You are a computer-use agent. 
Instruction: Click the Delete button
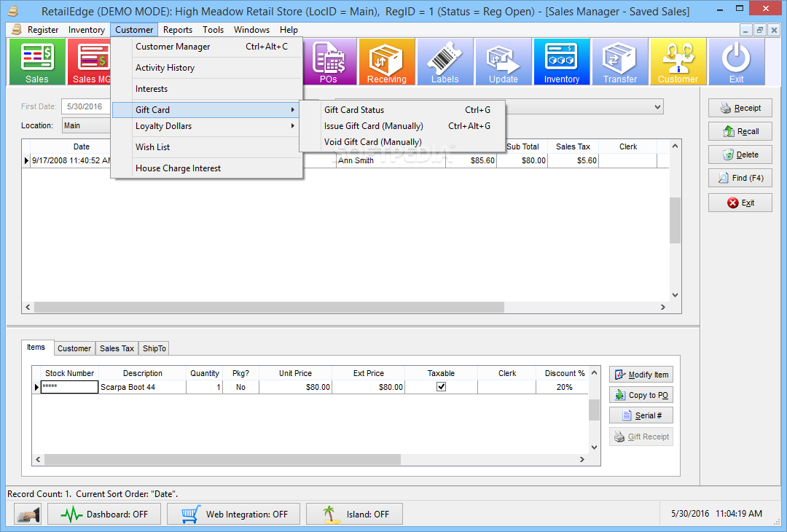tap(740, 154)
